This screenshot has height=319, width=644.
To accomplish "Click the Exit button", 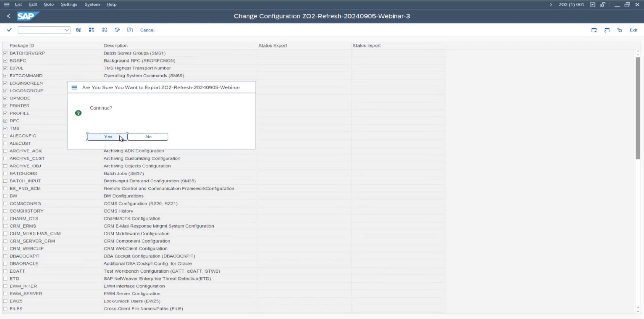I will 633,30.
